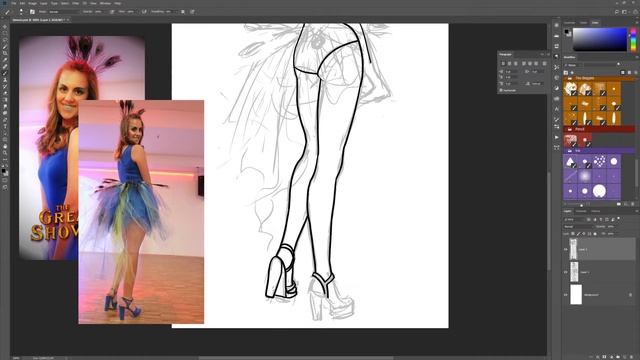Image resolution: width=640 pixels, height=360 pixels.
Task: Switch to the Channels tab
Action: click(x=581, y=211)
